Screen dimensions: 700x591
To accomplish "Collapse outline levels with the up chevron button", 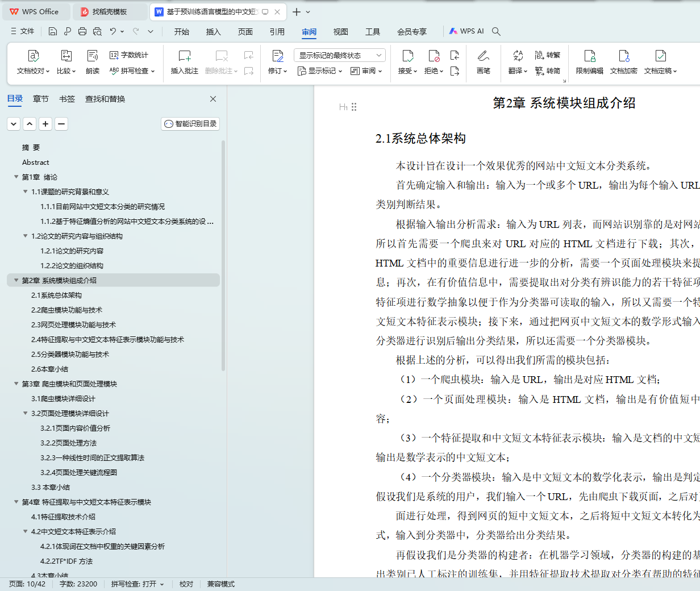I will pyautogui.click(x=30, y=123).
